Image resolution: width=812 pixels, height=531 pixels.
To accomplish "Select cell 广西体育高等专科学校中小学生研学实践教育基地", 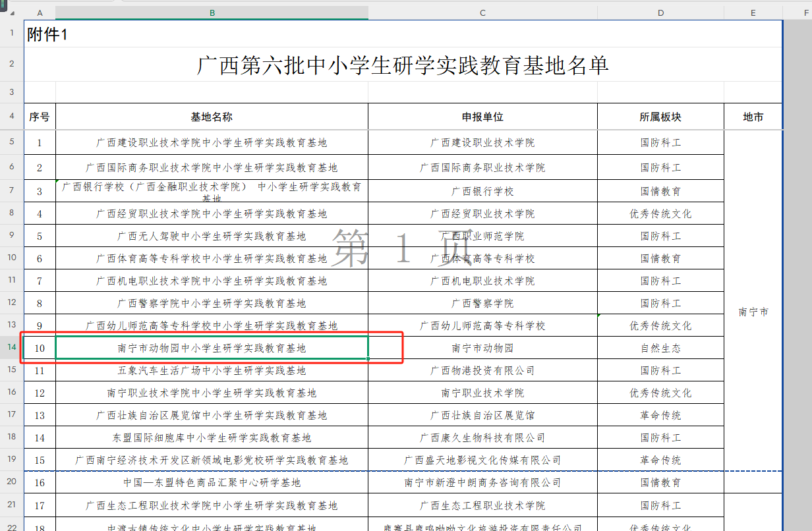I will point(212,258).
